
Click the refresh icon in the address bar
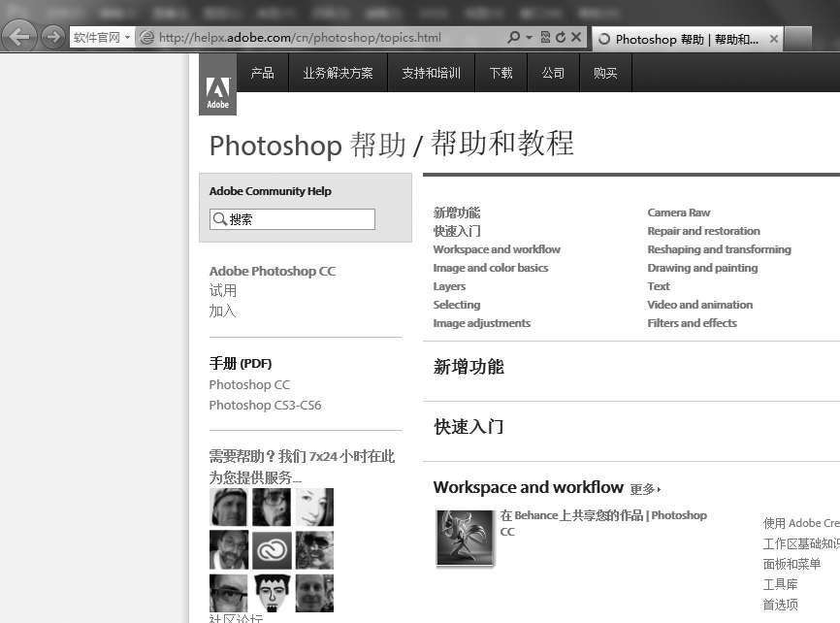561,38
